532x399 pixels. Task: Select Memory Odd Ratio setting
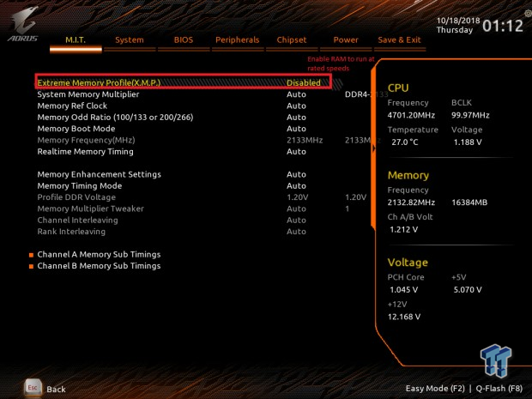115,118
